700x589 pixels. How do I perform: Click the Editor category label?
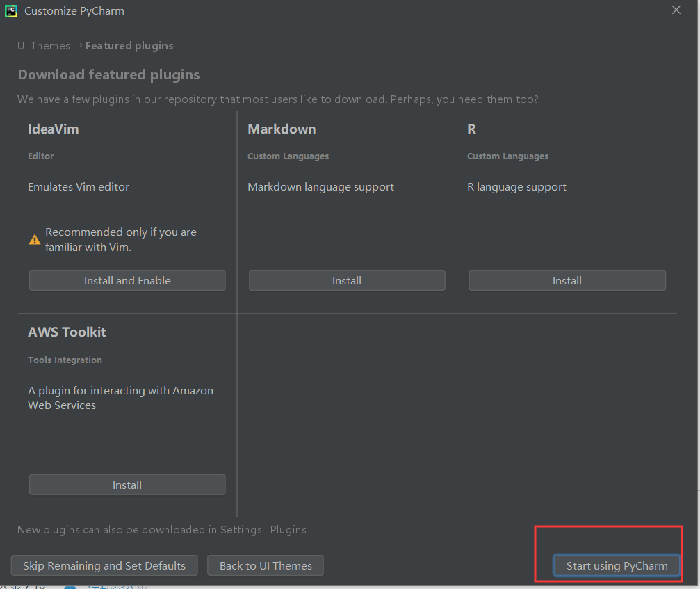point(40,156)
